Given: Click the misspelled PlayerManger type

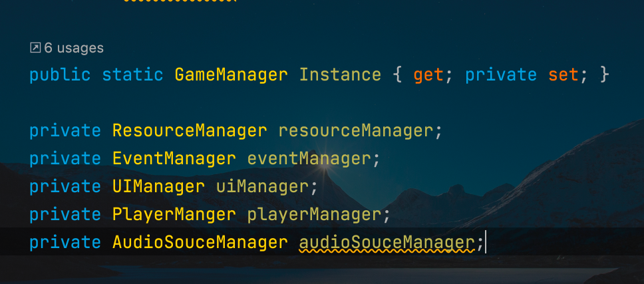Looking at the screenshot, I should click(x=174, y=215).
